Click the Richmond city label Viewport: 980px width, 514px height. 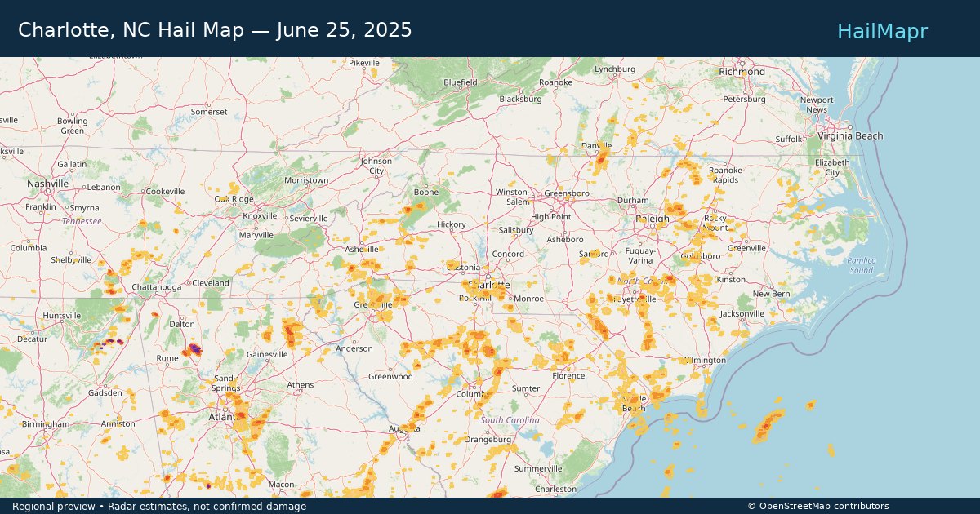coord(742,72)
